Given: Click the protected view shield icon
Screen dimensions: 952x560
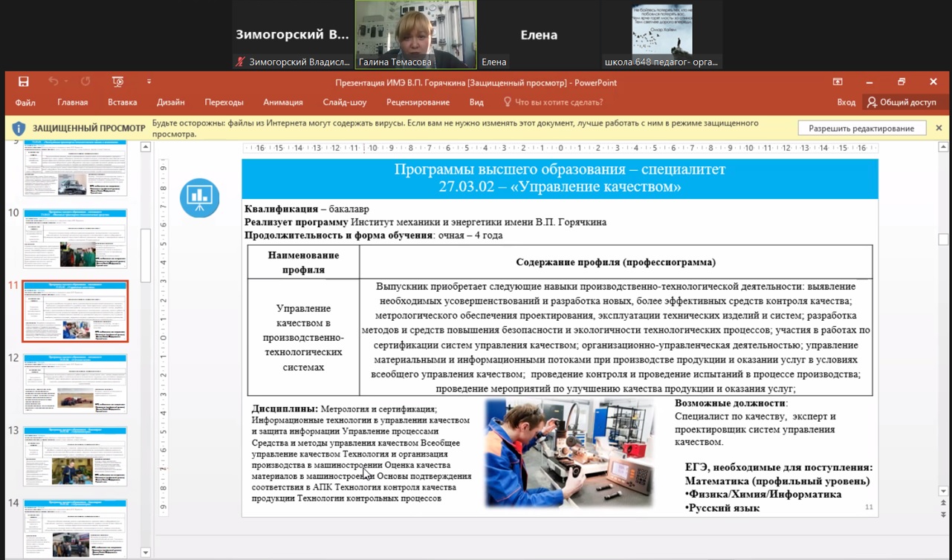Looking at the screenshot, I should coord(19,128).
